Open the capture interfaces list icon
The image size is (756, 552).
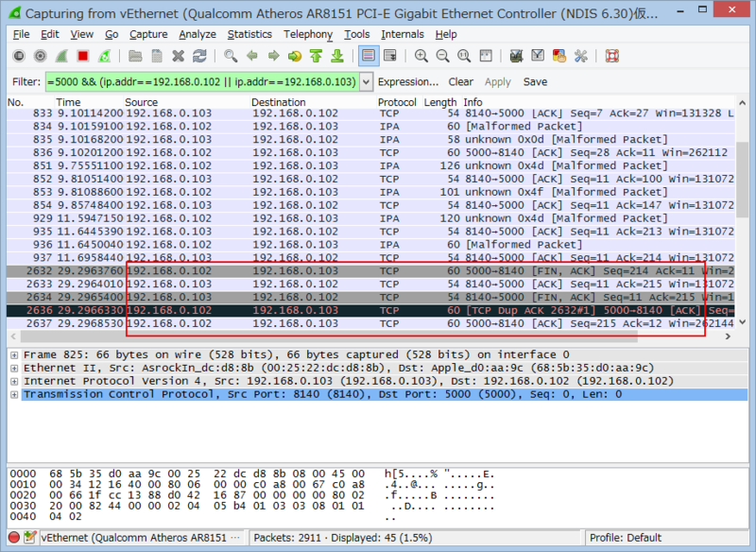(x=19, y=56)
